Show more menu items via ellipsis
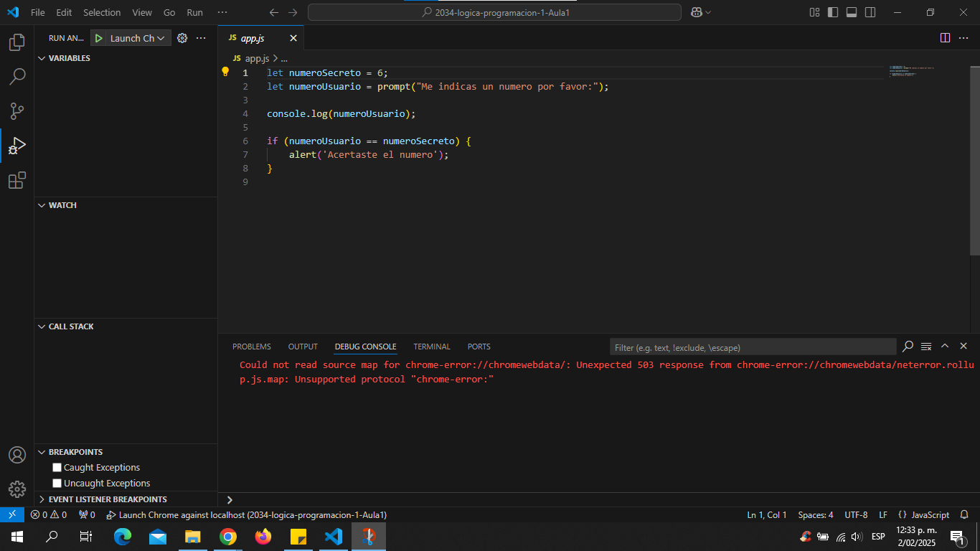The height and width of the screenshot is (551, 980). coord(222,12)
